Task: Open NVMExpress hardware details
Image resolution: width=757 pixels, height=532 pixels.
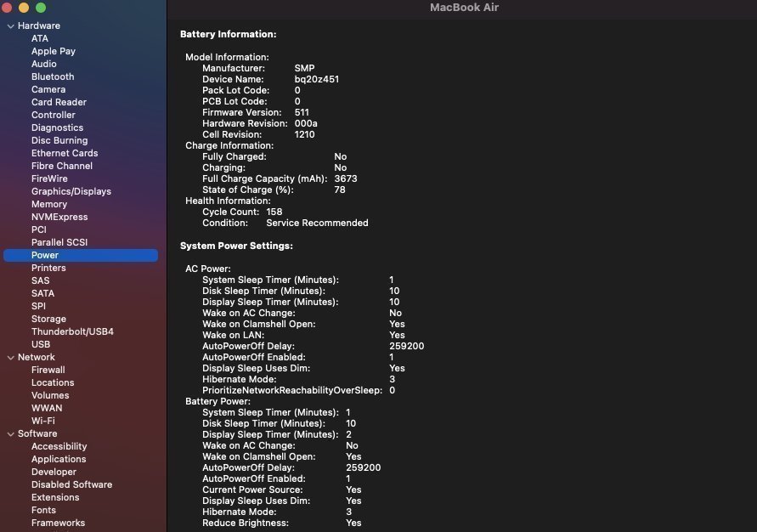Action: [x=59, y=217]
